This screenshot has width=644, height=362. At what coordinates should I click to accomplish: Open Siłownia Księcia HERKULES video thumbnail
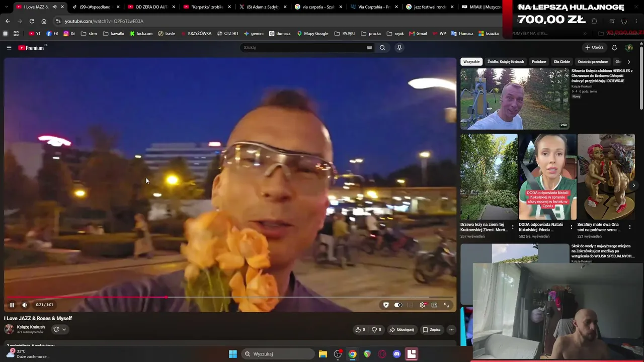coord(515,99)
